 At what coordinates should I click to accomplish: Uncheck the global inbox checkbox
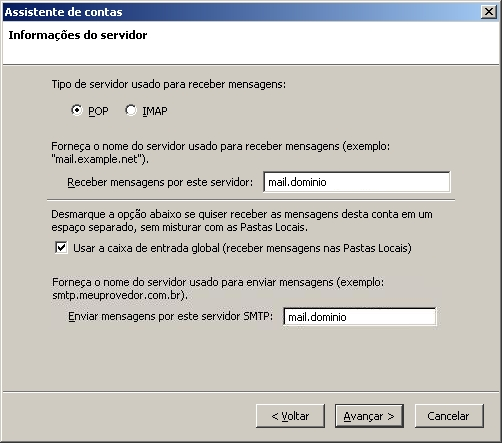coord(61,248)
